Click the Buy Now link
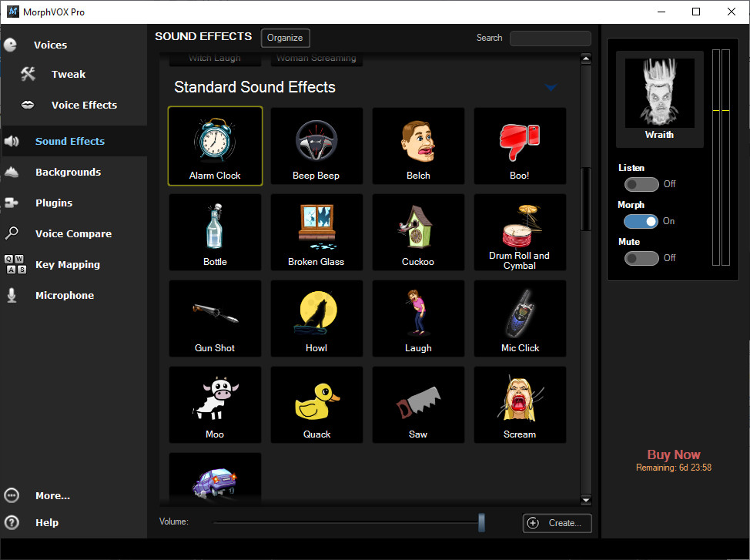 (x=674, y=454)
